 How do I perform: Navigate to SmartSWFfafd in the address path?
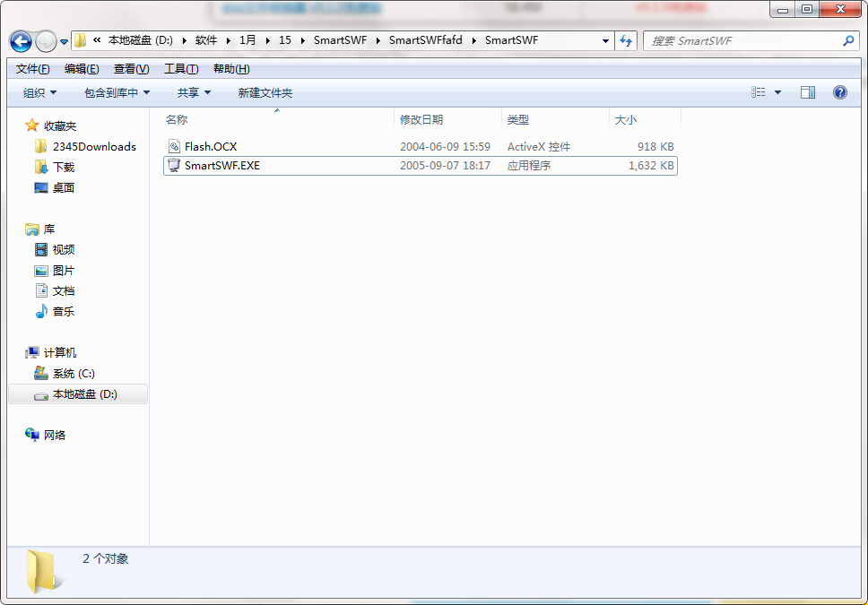(425, 40)
